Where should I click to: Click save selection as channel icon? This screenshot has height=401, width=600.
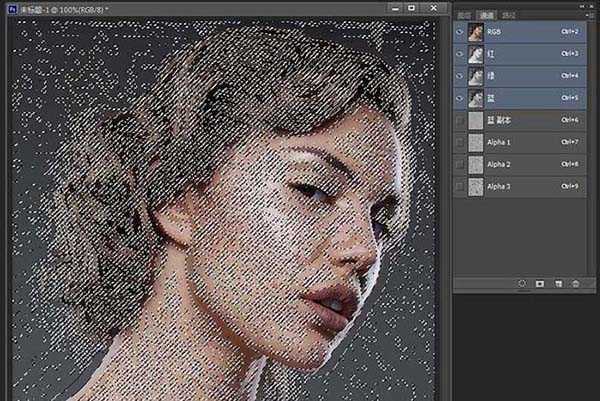click(x=540, y=284)
